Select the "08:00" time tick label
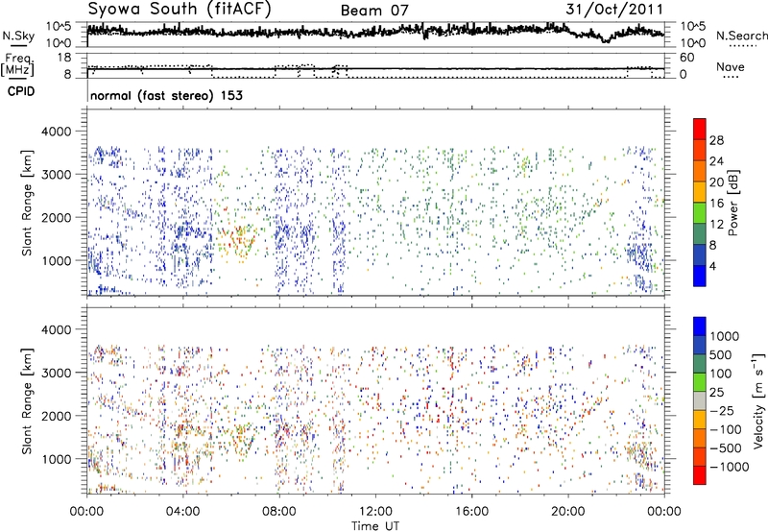 click(x=279, y=512)
